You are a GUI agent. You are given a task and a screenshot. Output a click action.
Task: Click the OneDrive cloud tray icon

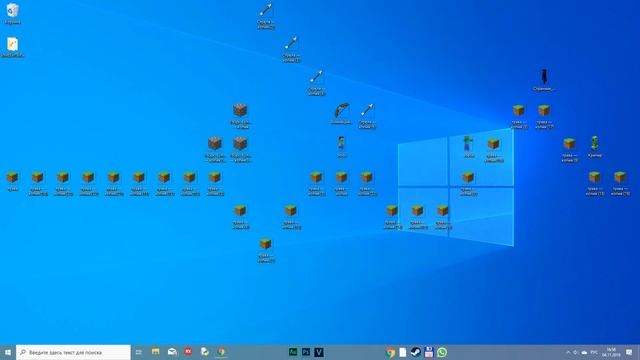click(x=584, y=352)
